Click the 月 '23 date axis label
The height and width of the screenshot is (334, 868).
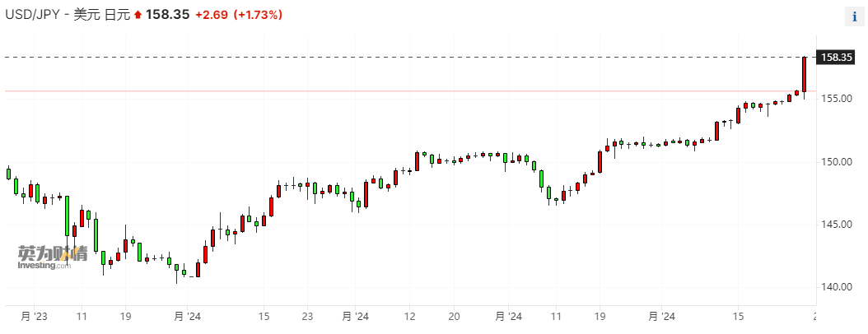point(35,316)
